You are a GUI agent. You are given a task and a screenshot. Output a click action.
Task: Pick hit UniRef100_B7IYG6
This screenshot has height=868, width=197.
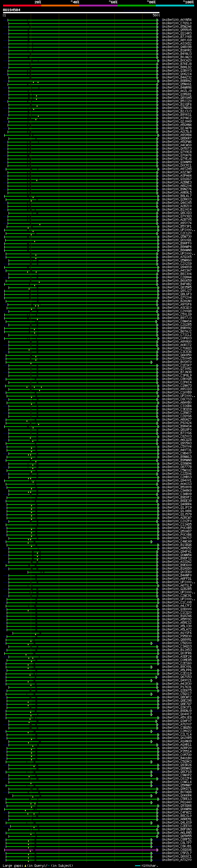coord(177,433)
